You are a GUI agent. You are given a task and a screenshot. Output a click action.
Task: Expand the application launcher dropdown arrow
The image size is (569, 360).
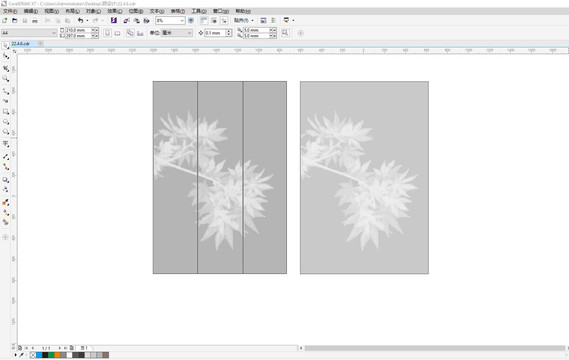click(293, 21)
